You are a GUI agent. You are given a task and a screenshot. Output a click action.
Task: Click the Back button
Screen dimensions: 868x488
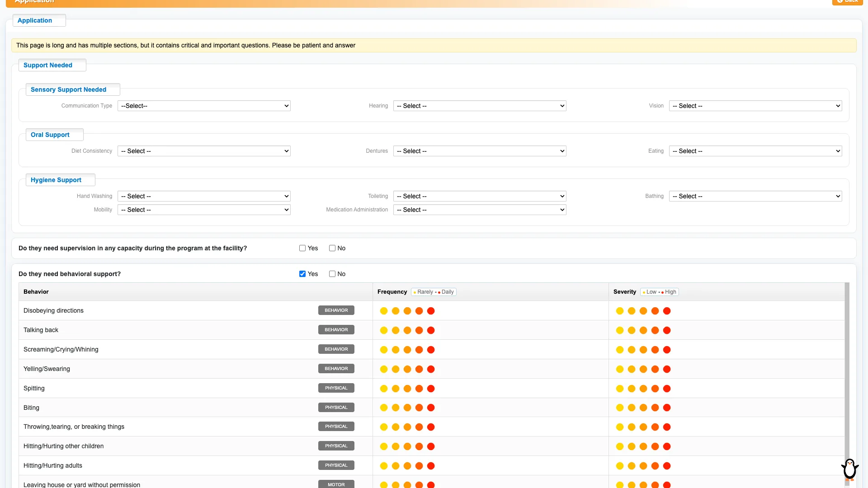point(847,2)
